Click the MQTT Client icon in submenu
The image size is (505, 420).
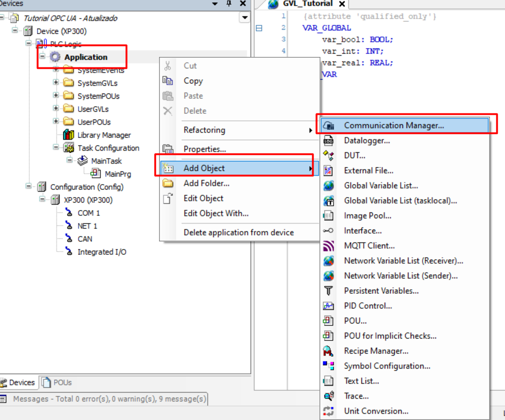tap(328, 246)
